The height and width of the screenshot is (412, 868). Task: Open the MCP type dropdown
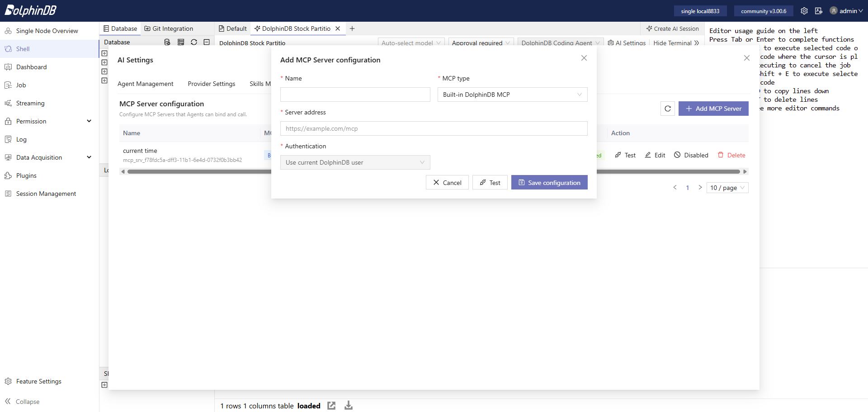(x=513, y=95)
